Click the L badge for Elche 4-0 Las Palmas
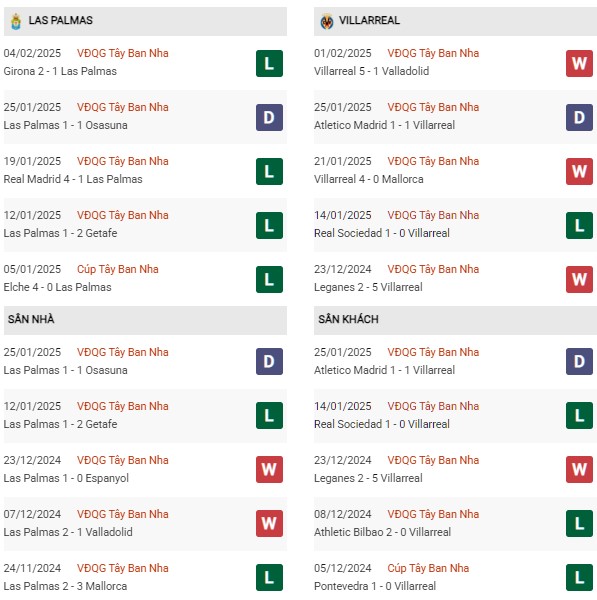597x600 pixels. click(269, 279)
